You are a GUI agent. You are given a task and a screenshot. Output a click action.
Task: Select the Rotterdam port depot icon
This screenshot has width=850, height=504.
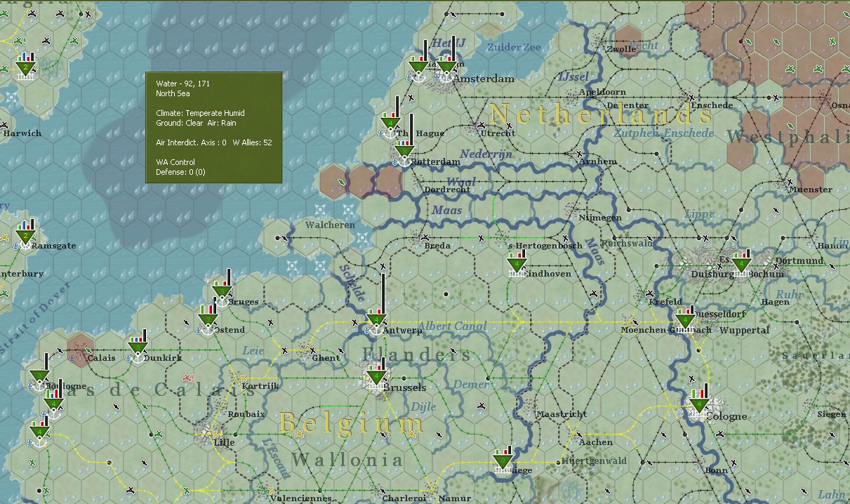[404, 154]
